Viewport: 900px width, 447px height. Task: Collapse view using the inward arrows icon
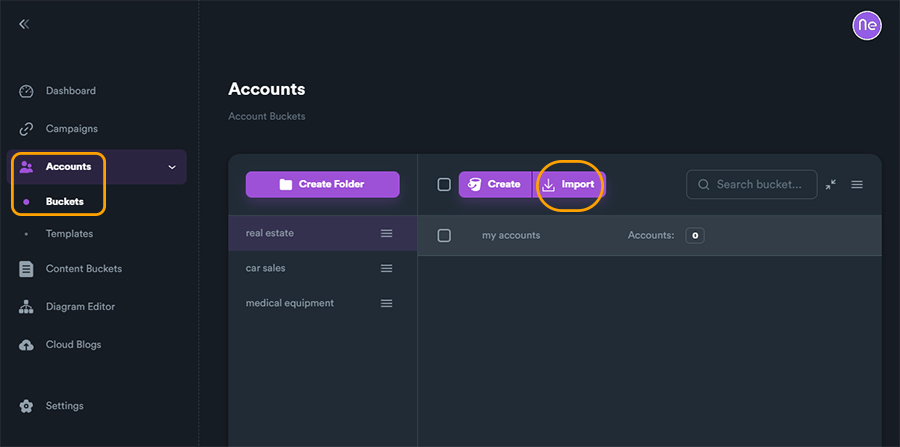(831, 185)
